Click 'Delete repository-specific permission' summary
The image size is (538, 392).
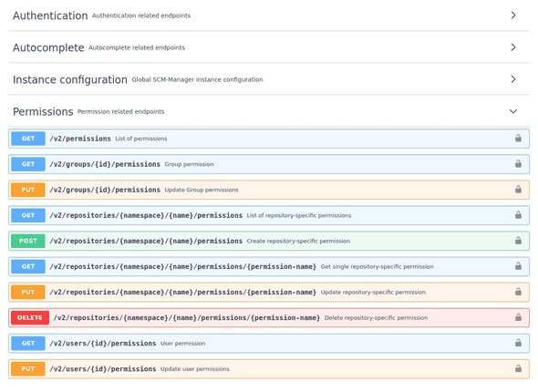(x=376, y=318)
